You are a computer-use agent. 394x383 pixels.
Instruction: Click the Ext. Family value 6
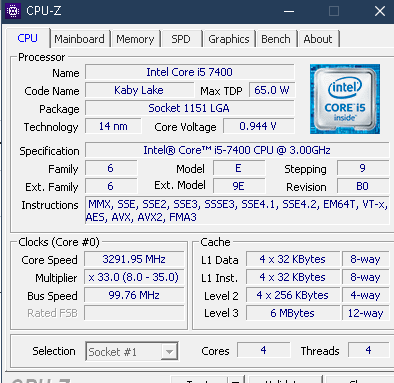[111, 186]
